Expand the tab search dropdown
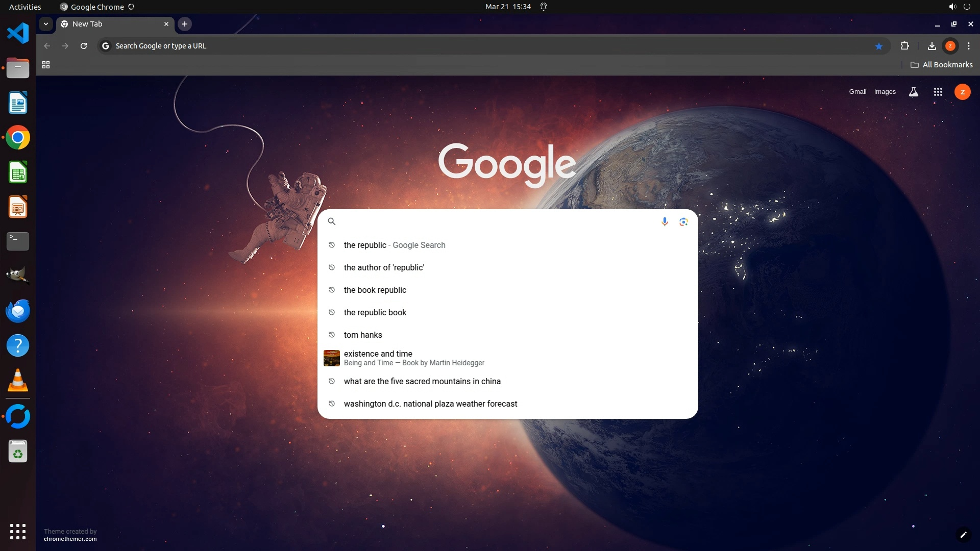This screenshot has height=551, width=980. (46, 24)
